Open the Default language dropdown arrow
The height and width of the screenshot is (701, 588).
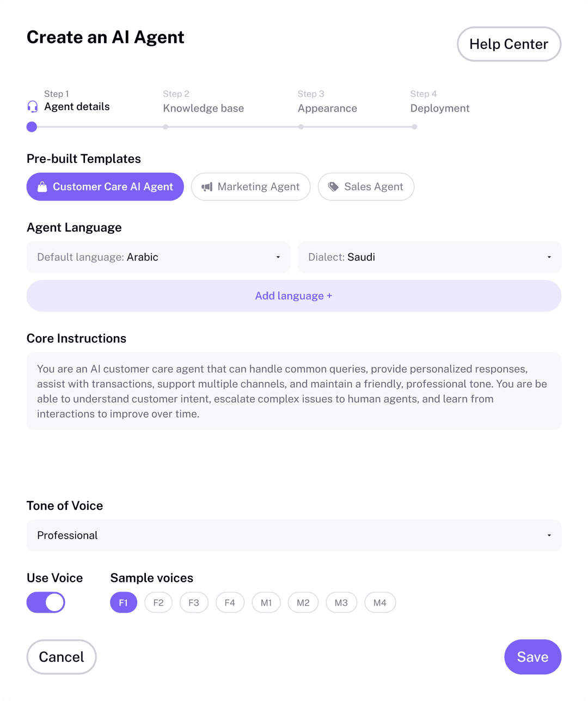tap(278, 257)
